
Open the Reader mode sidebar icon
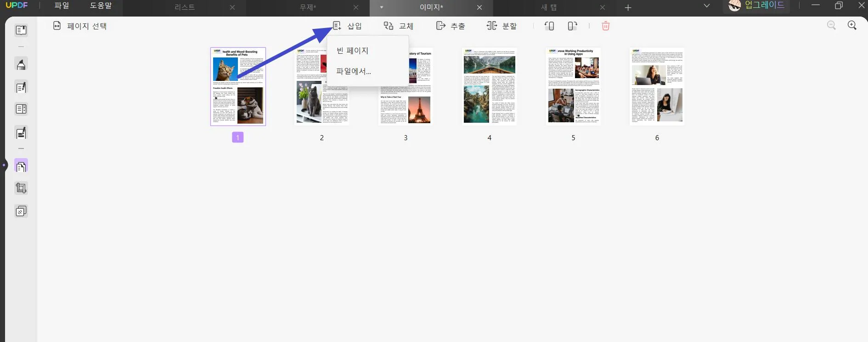[x=21, y=30]
